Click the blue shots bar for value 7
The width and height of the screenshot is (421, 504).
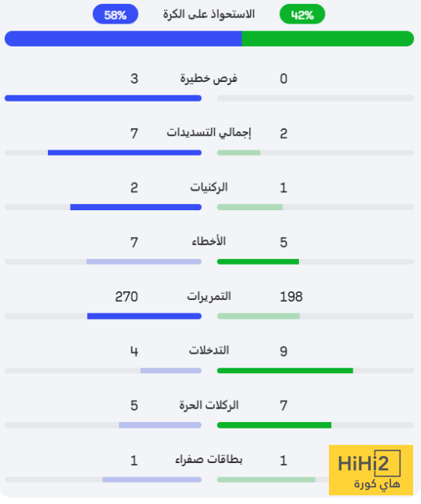click(124, 153)
